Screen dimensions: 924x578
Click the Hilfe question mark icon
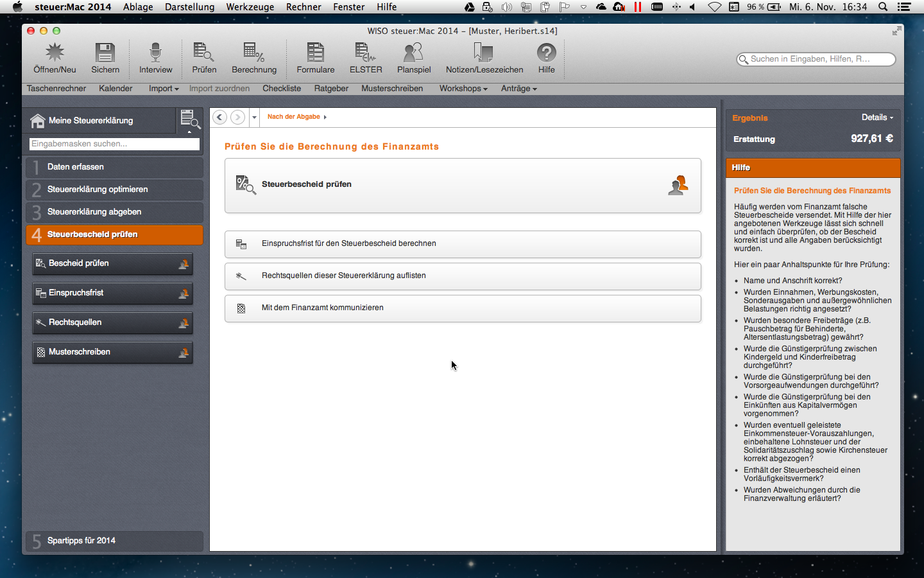coord(546,53)
